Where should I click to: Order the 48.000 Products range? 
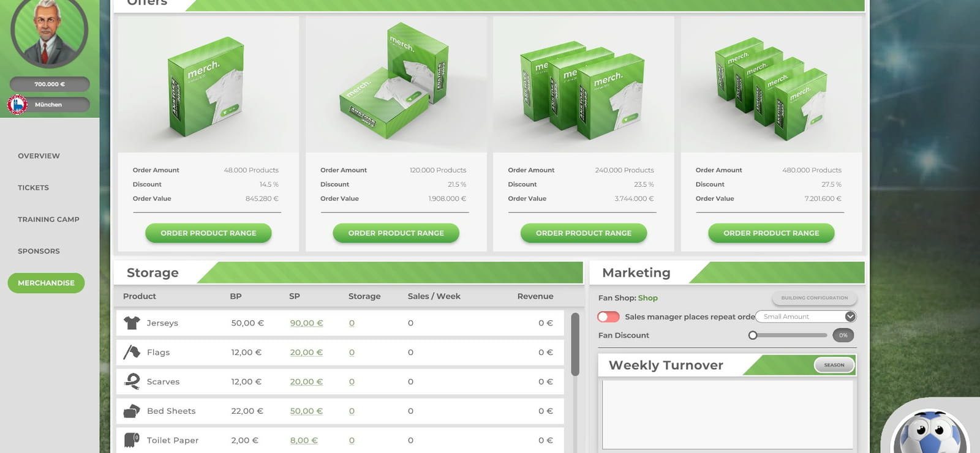pyautogui.click(x=208, y=233)
